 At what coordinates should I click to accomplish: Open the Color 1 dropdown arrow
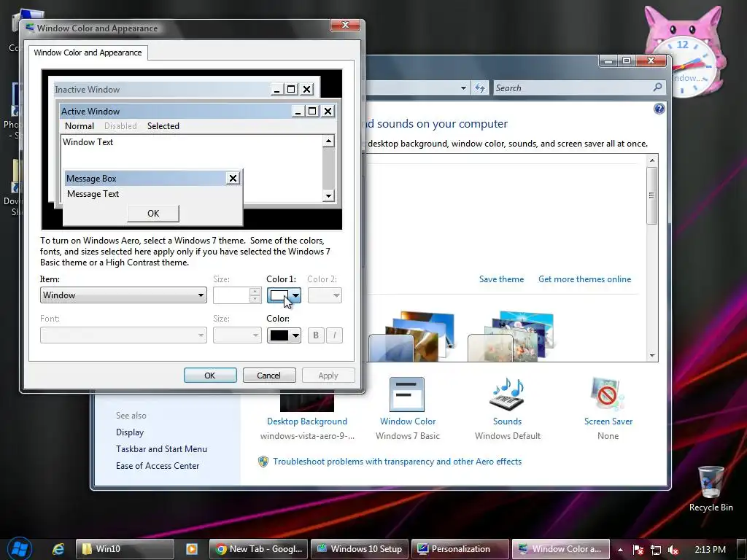point(296,296)
